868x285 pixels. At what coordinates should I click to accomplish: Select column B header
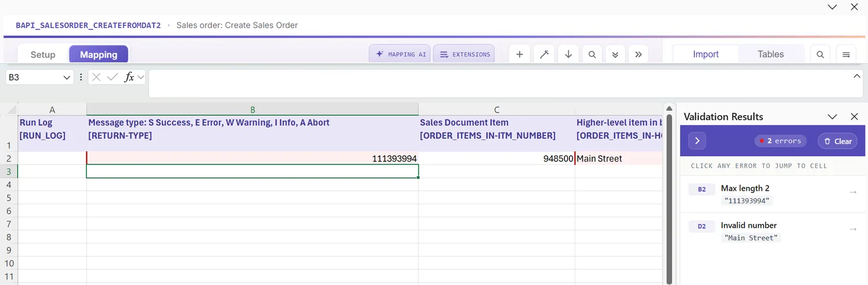253,109
